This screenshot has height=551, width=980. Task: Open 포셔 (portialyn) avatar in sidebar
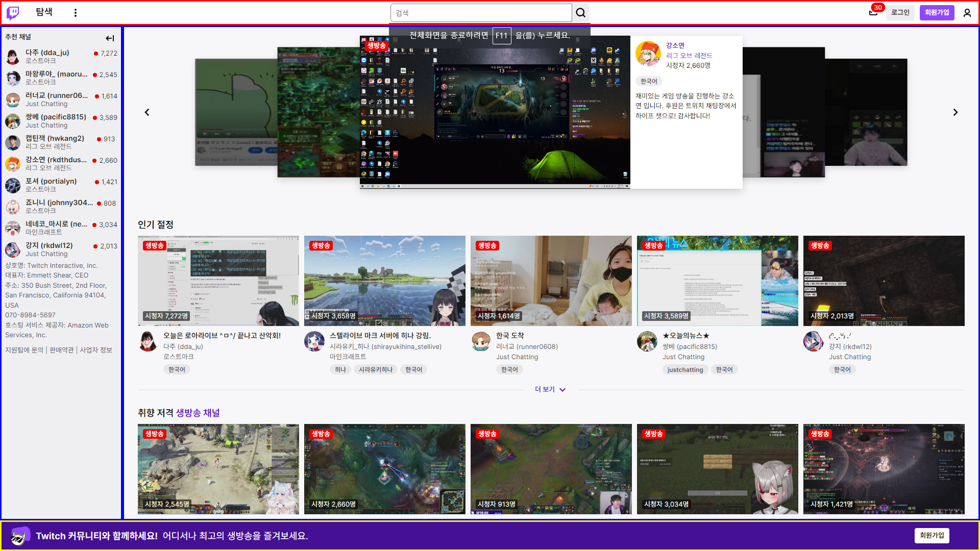tap(13, 185)
